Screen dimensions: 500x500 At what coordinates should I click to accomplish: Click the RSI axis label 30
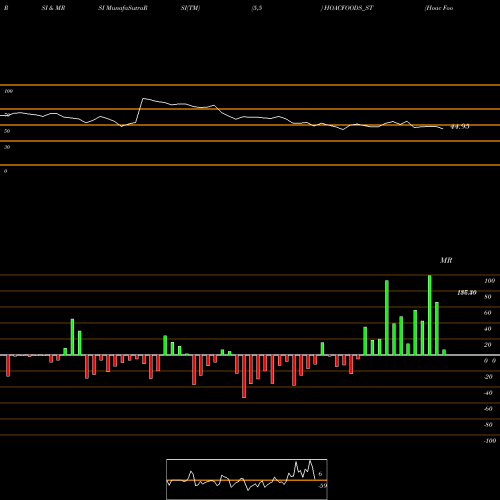tap(7, 147)
